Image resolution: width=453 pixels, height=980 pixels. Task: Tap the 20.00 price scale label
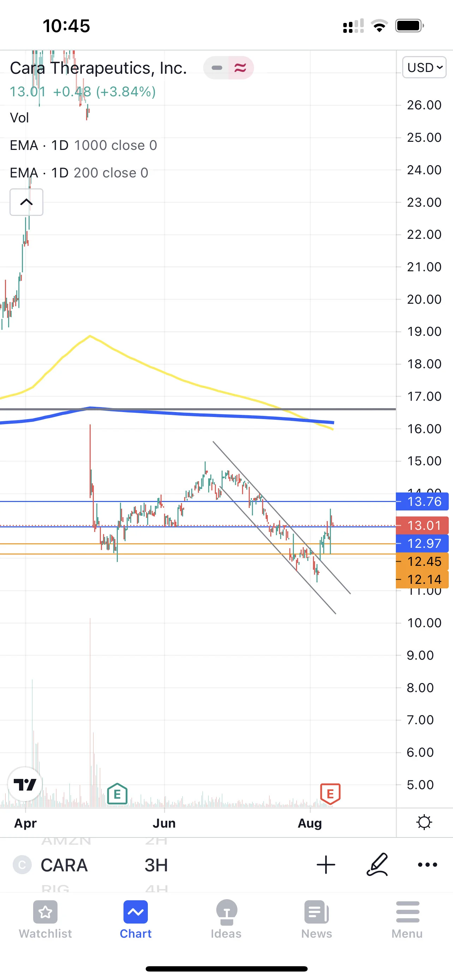click(424, 300)
